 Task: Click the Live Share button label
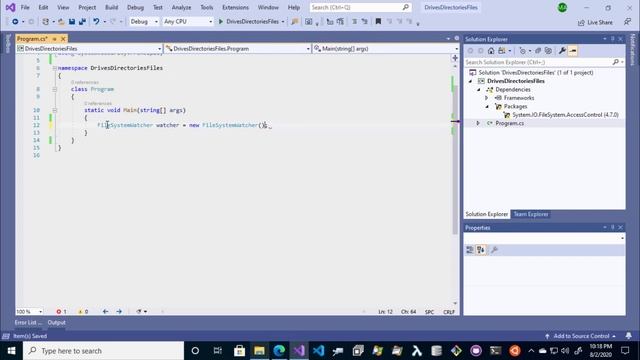(600, 23)
